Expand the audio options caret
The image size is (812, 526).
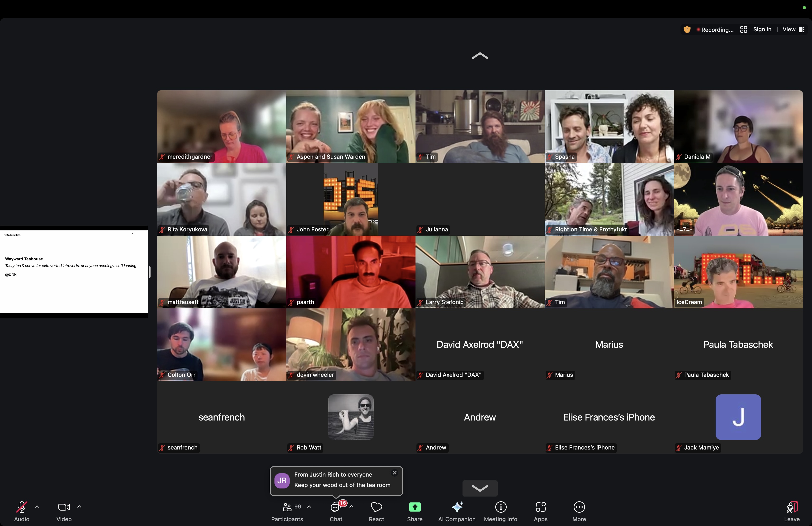pyautogui.click(x=37, y=507)
